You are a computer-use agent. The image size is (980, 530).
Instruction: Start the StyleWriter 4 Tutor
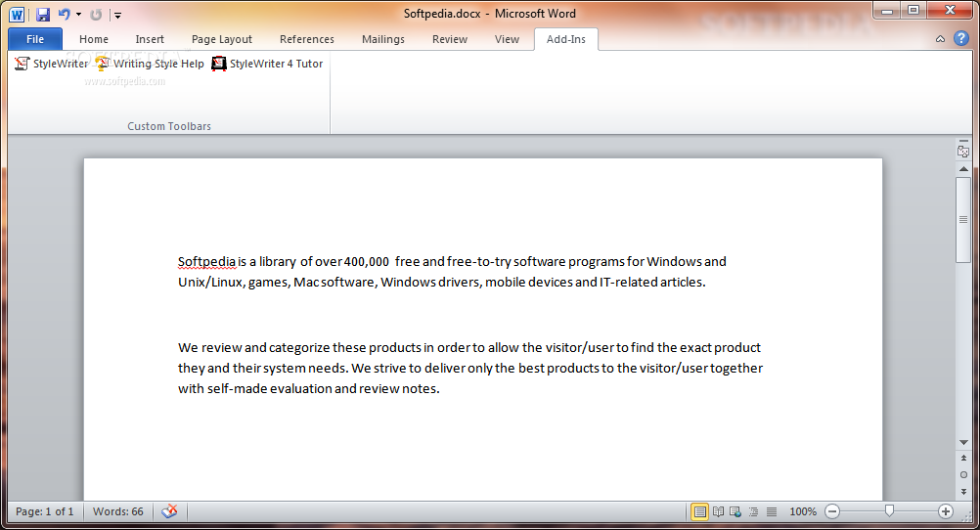point(268,64)
